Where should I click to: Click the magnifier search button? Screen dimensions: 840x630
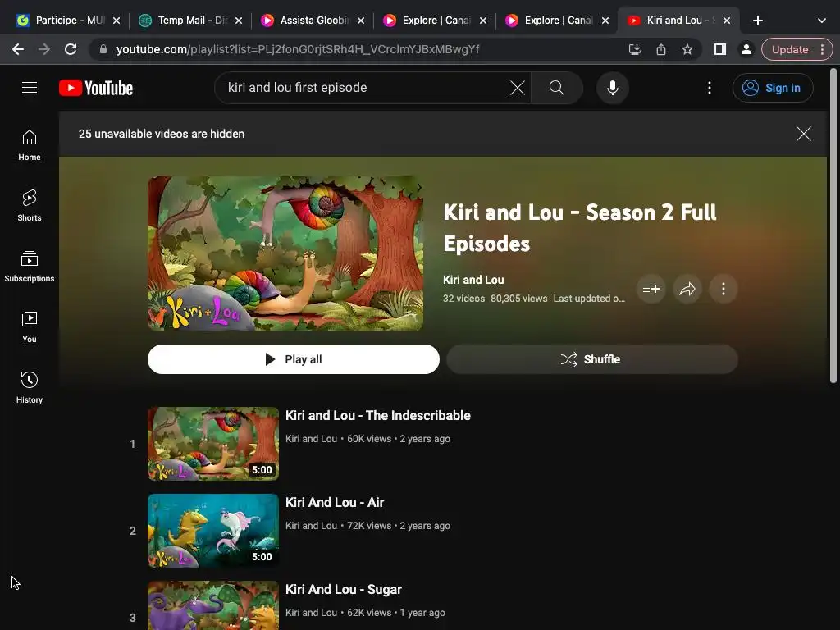[x=557, y=88]
